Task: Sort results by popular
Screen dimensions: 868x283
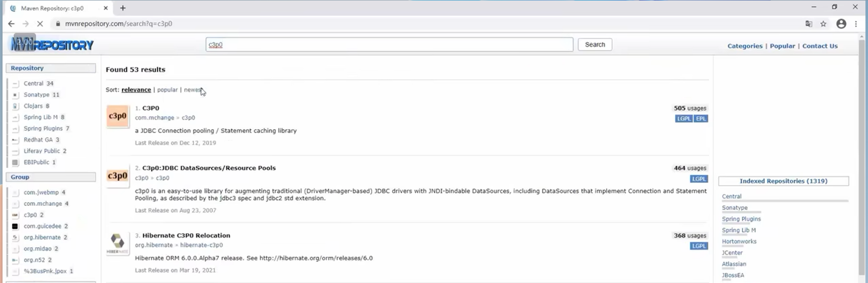Action: click(x=167, y=90)
